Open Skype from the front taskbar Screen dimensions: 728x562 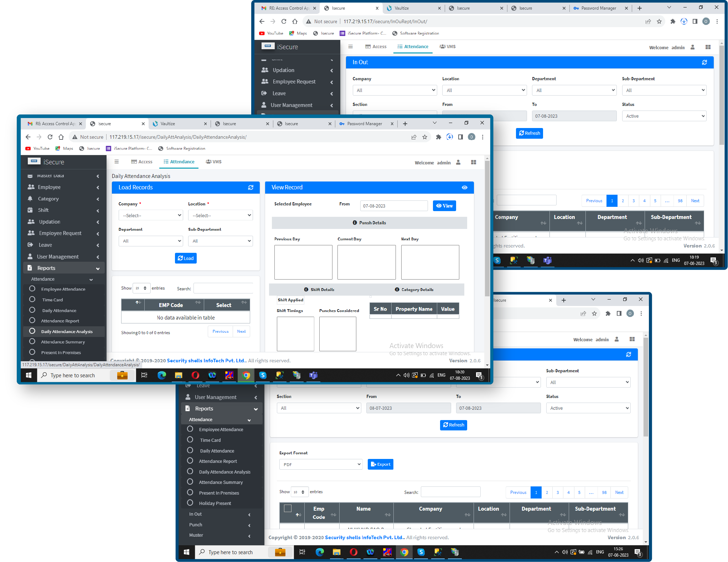click(263, 375)
